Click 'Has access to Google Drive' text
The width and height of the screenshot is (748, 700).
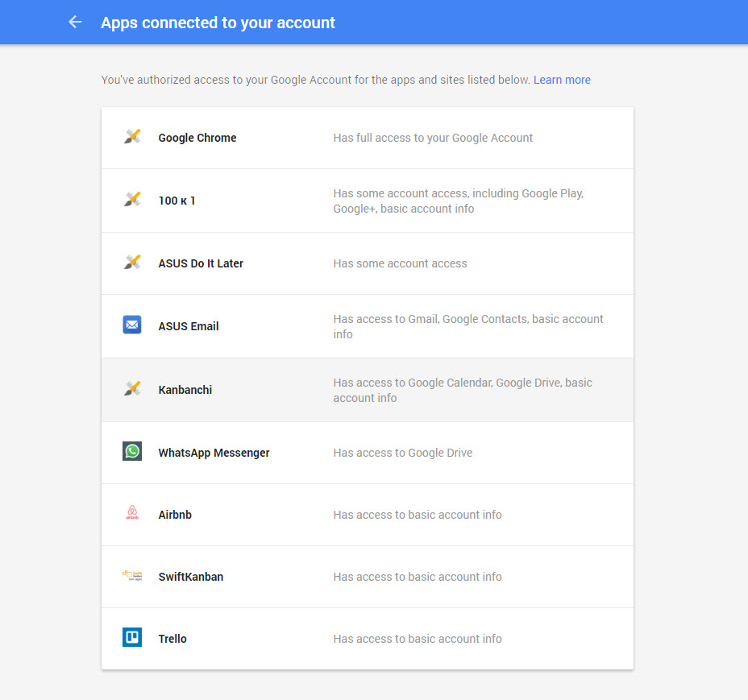tap(403, 453)
